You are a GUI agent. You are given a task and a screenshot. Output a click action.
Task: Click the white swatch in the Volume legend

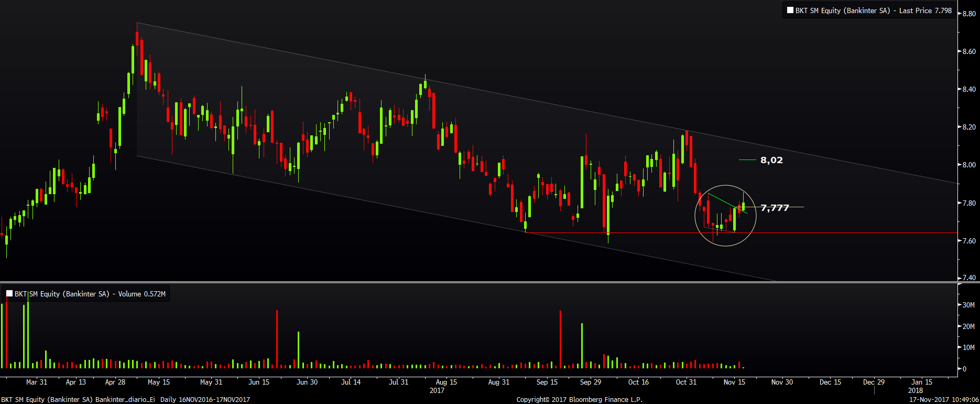9,293
